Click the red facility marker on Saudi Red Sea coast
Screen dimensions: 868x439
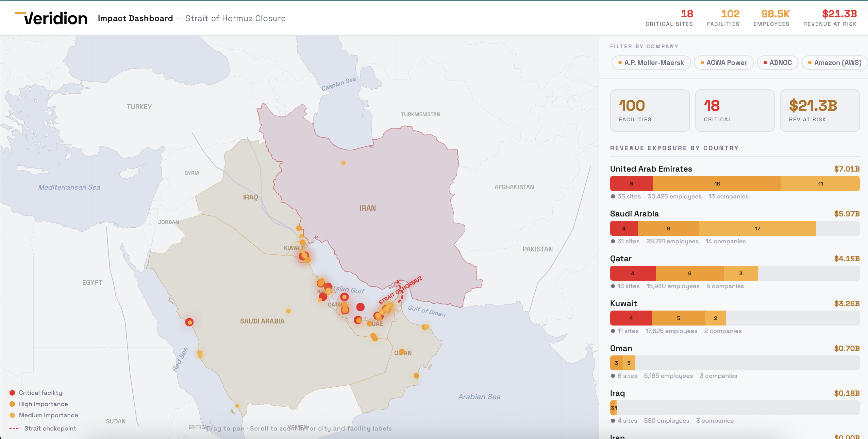[189, 322]
